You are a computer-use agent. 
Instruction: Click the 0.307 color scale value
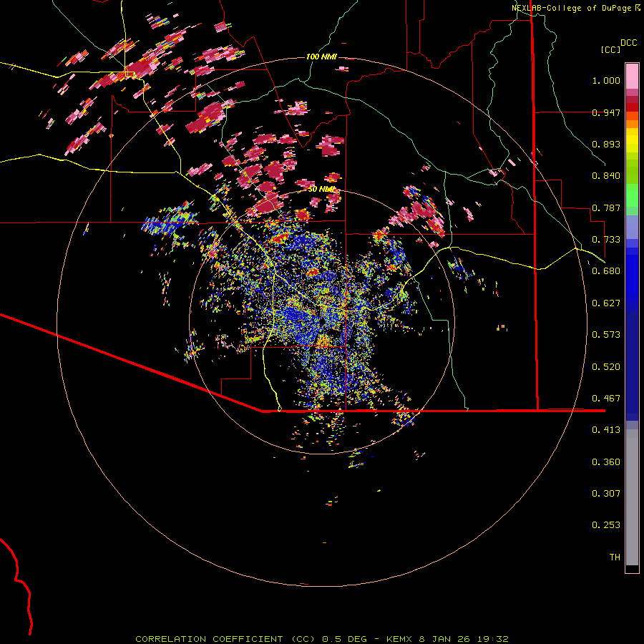pos(606,494)
